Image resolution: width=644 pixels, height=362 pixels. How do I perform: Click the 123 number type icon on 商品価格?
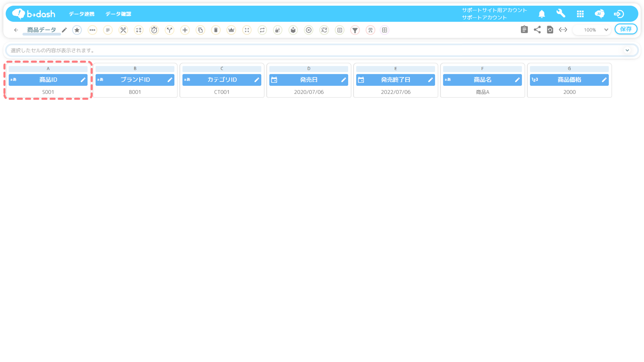click(x=535, y=80)
